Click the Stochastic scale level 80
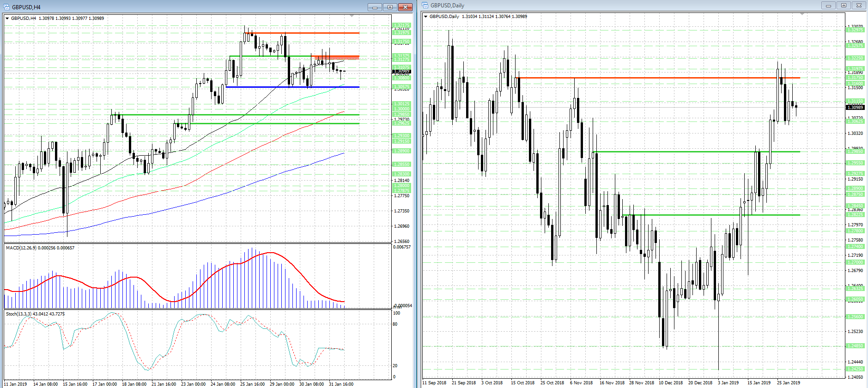The height and width of the screenshot is (388, 868). click(x=395, y=324)
